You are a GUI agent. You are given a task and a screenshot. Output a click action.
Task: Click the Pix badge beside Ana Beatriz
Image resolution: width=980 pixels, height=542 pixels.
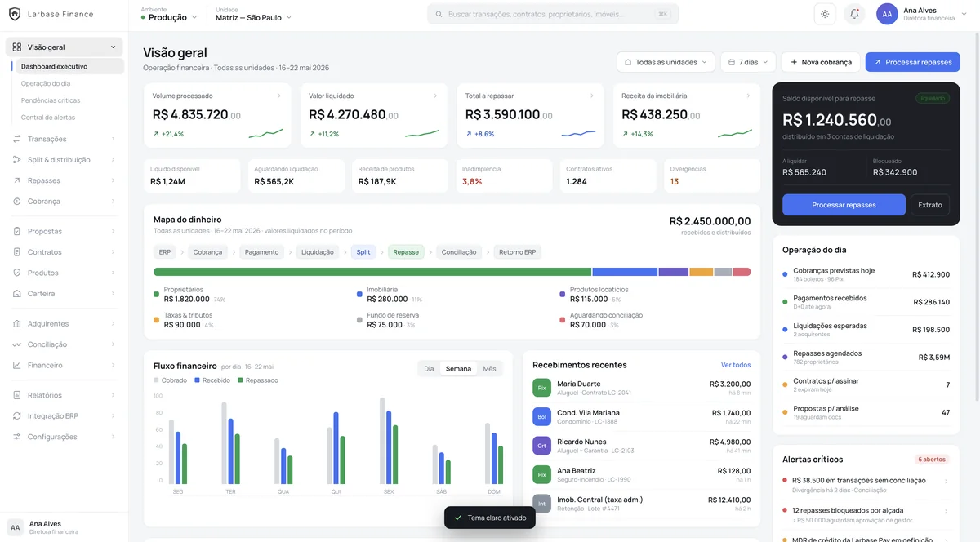pyautogui.click(x=541, y=475)
